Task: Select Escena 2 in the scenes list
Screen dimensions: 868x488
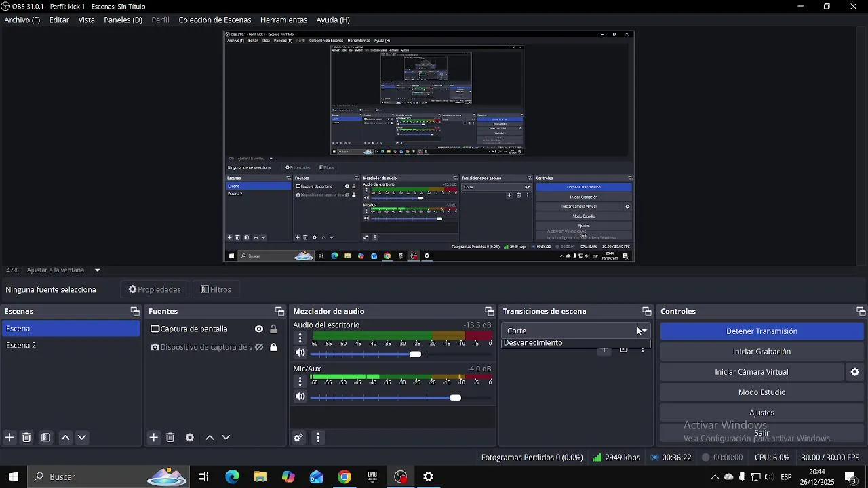Action: (71, 346)
